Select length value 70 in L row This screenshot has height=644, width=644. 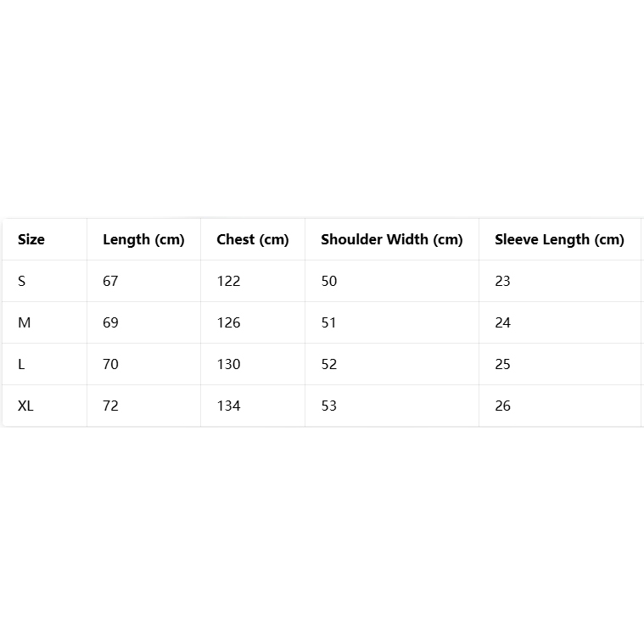(110, 364)
